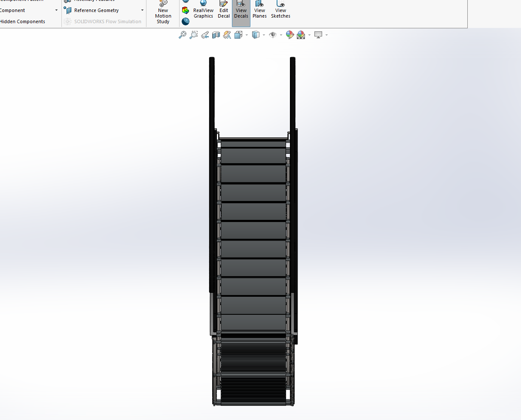Click the Edit Decal button
Viewport: 521px width, 420px height.
(x=224, y=10)
